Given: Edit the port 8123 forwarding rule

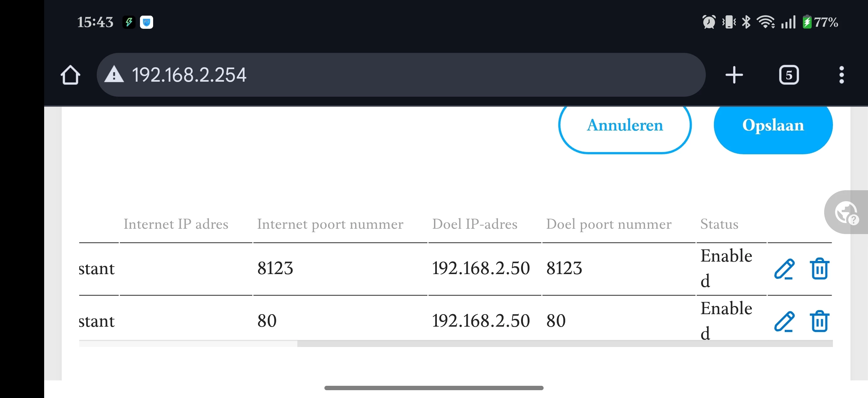Looking at the screenshot, I should click(784, 269).
